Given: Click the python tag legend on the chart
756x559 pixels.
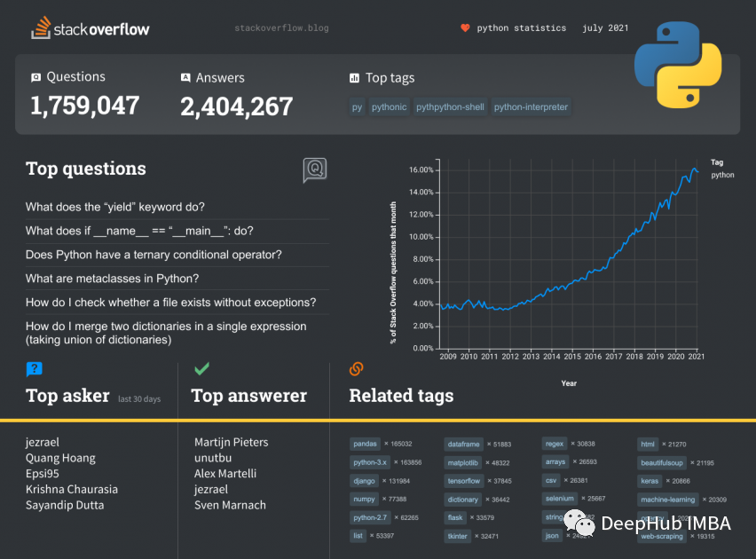Looking at the screenshot, I should pos(722,175).
